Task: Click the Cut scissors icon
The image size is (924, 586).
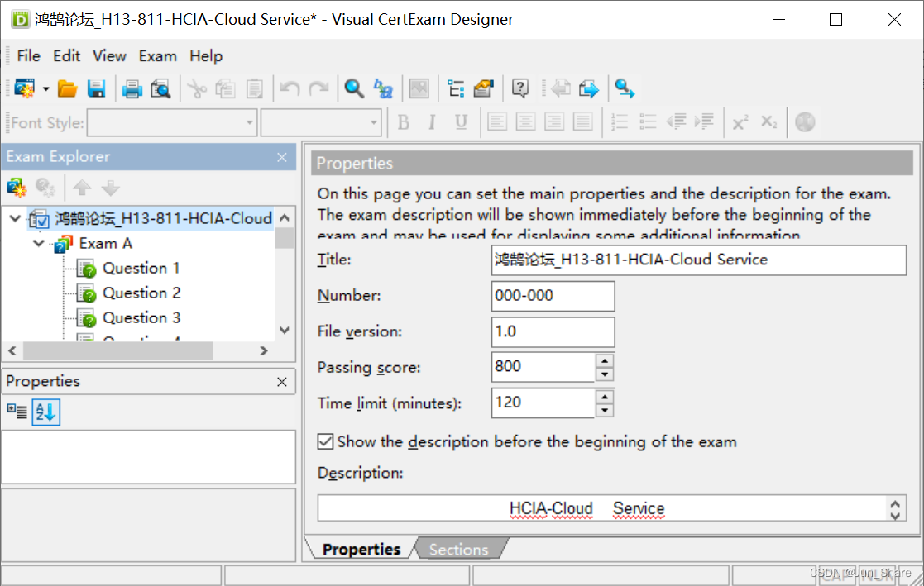Action: [197, 89]
